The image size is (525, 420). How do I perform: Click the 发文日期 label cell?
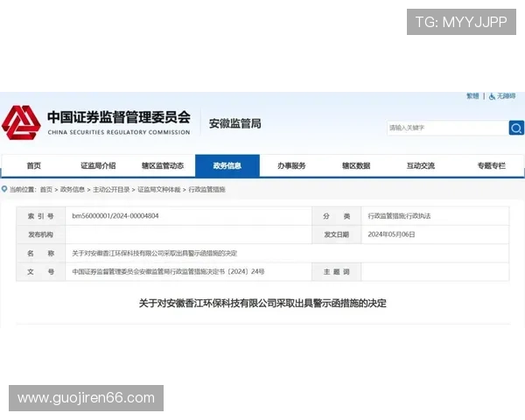337,234
